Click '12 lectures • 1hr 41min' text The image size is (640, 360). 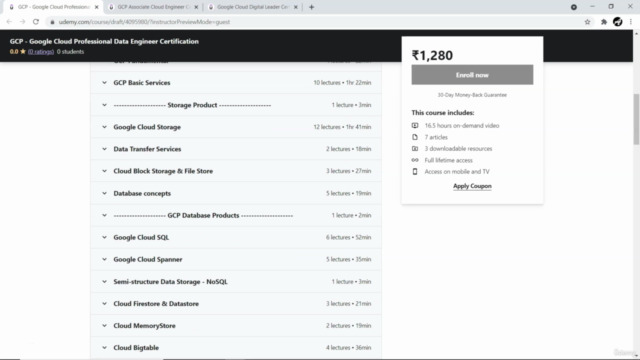pyautogui.click(x=342, y=127)
